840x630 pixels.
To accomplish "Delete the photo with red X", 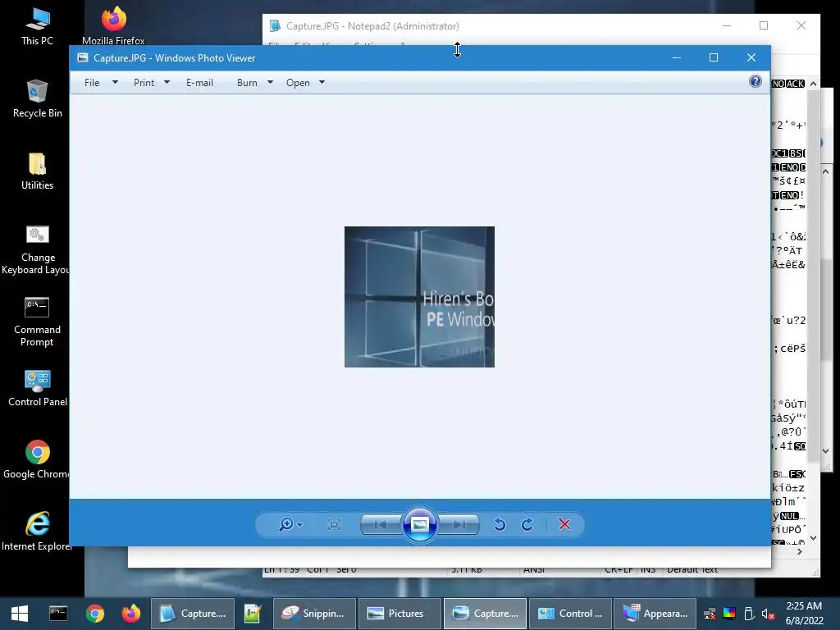I will click(564, 524).
